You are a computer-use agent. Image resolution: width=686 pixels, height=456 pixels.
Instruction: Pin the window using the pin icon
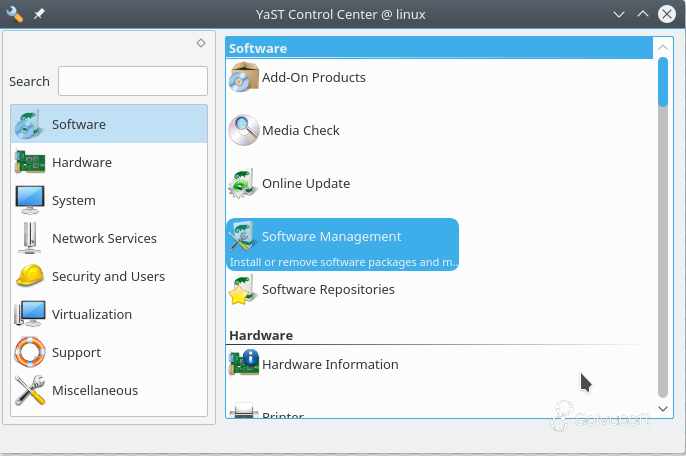(39, 14)
